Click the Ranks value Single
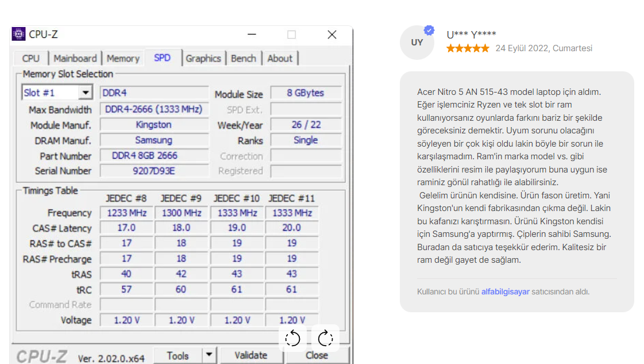 (306, 140)
